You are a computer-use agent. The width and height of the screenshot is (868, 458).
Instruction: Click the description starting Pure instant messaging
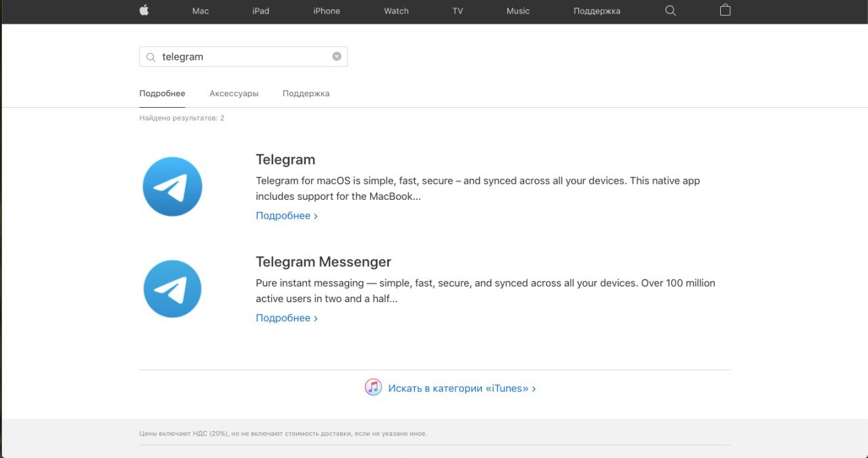(486, 291)
